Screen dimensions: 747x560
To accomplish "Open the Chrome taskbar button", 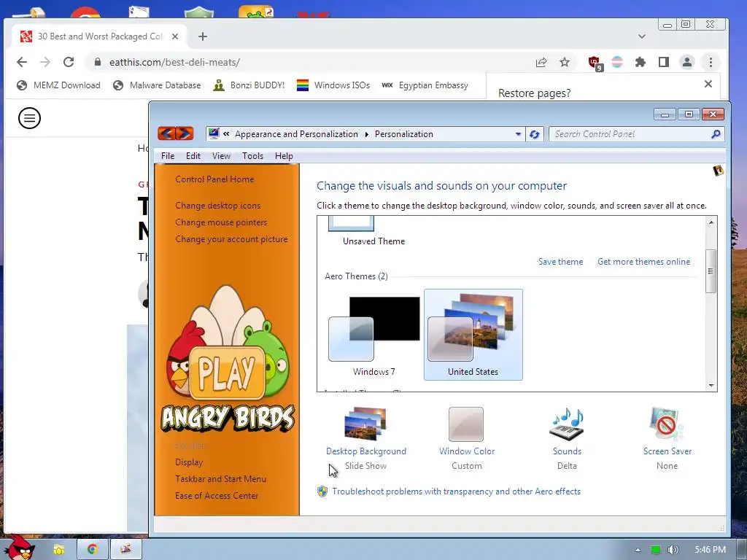I will tap(92, 549).
